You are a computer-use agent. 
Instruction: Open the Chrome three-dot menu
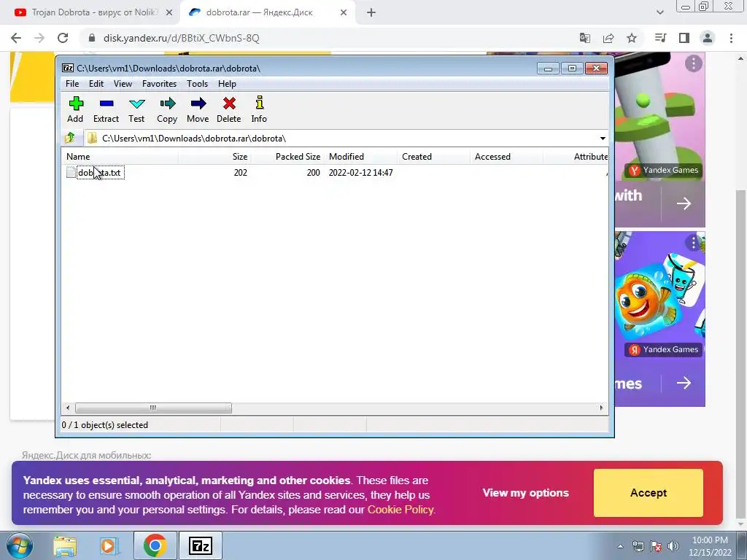click(x=731, y=38)
